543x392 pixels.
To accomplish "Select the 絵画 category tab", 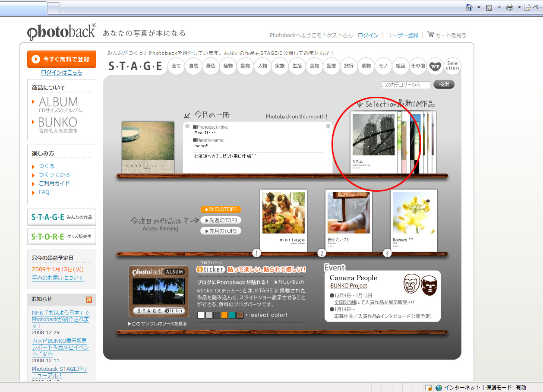I will pyautogui.click(x=401, y=66).
